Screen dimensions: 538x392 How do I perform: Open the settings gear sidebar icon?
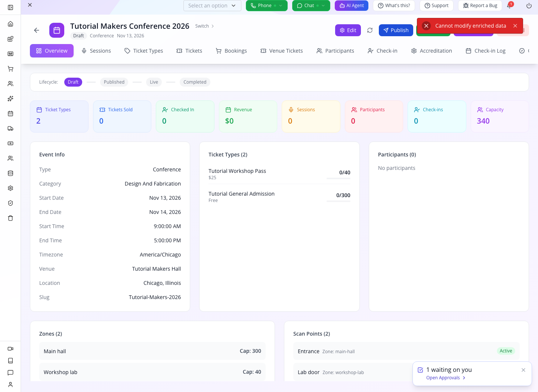tap(10, 188)
